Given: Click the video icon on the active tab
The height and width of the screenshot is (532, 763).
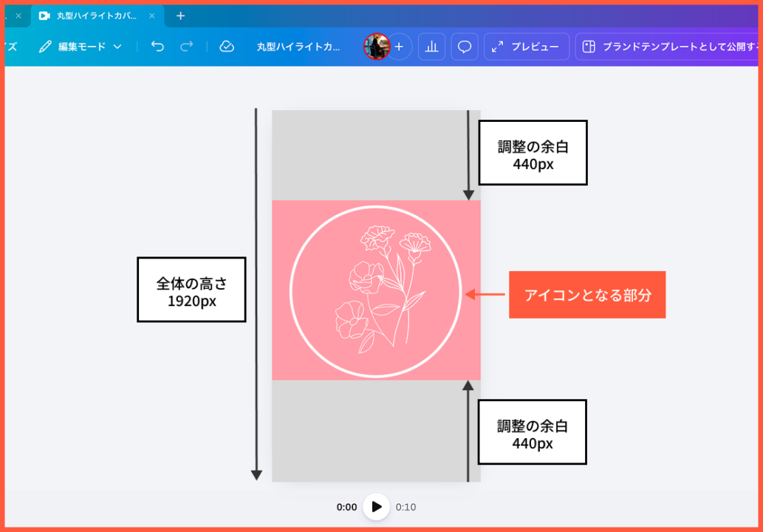Looking at the screenshot, I should 44,15.
